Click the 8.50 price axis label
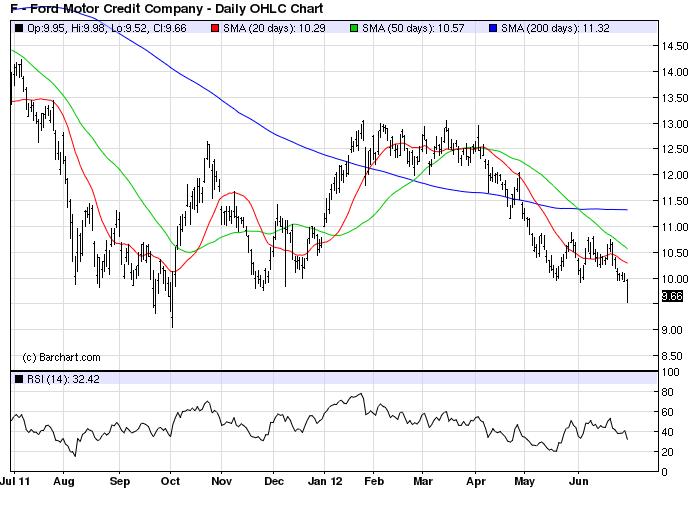Viewport: 700px width, 512px height. [671, 356]
